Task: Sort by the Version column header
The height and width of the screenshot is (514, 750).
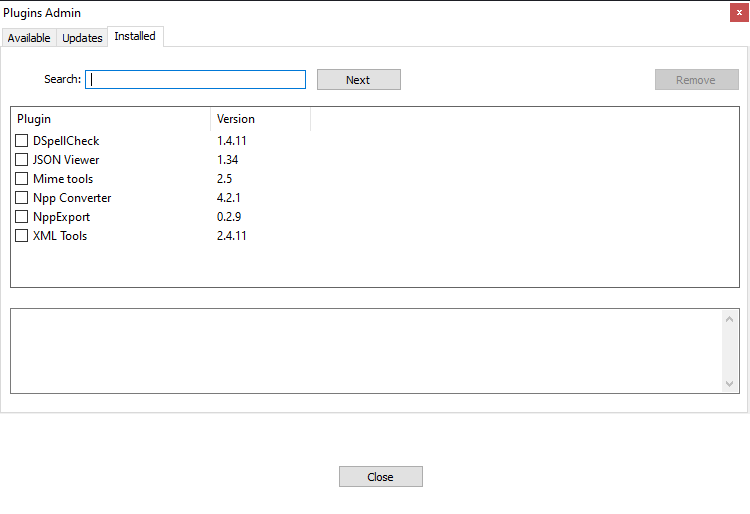Action: (x=261, y=119)
